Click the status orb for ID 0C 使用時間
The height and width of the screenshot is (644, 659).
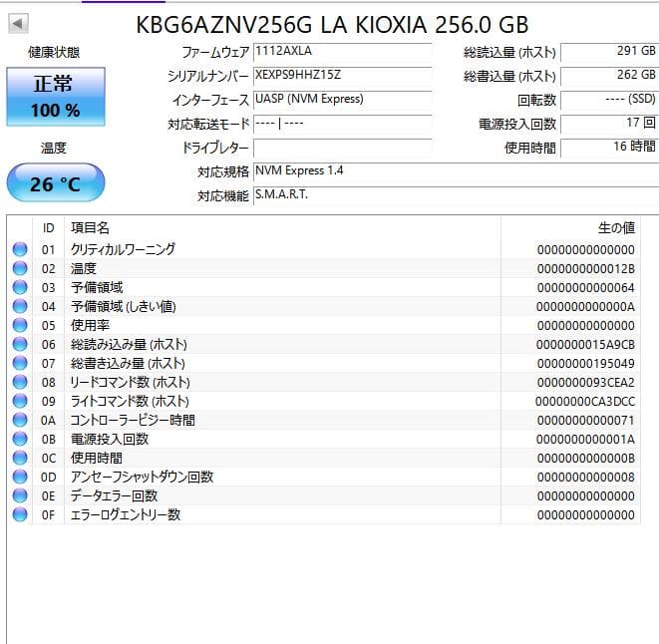(x=20, y=458)
